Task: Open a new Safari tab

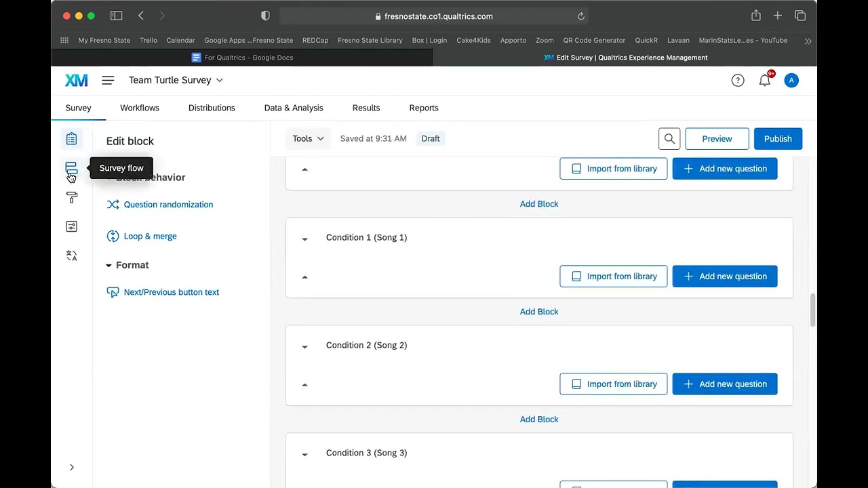Action: click(778, 16)
